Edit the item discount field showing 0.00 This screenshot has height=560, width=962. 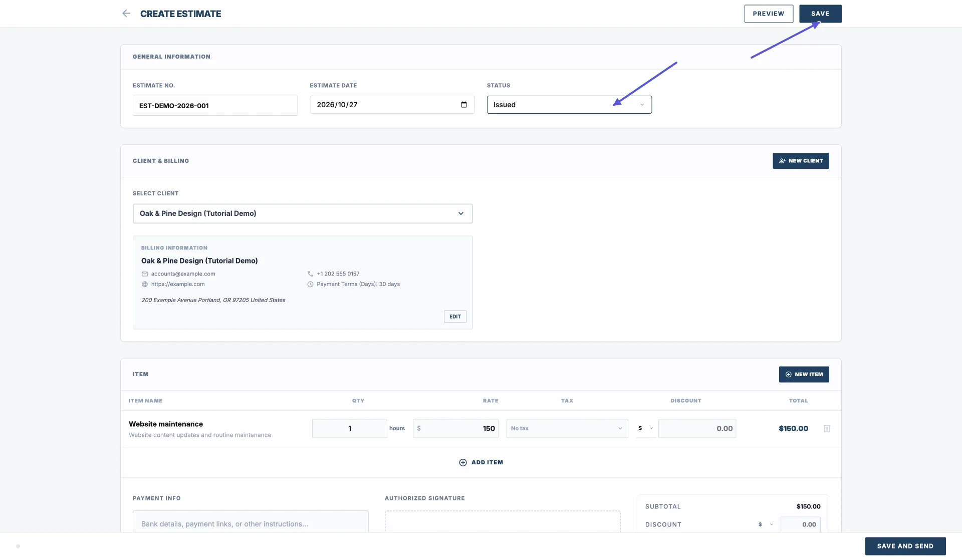click(697, 428)
